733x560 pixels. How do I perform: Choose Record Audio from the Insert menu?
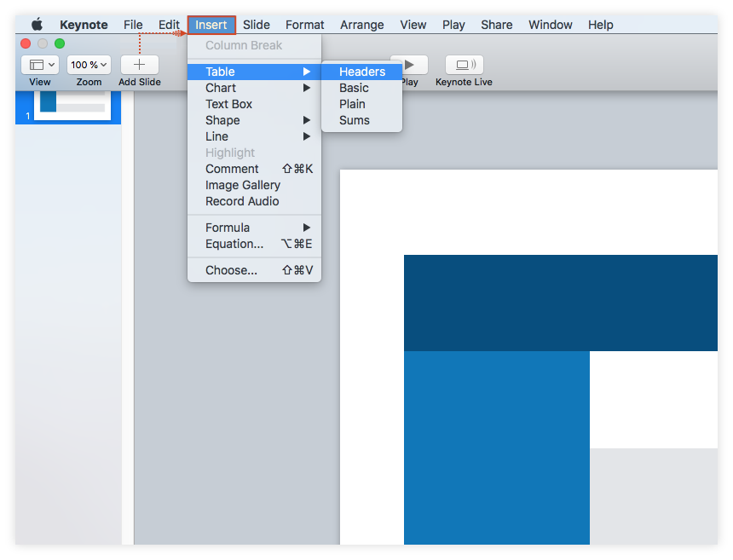(241, 201)
